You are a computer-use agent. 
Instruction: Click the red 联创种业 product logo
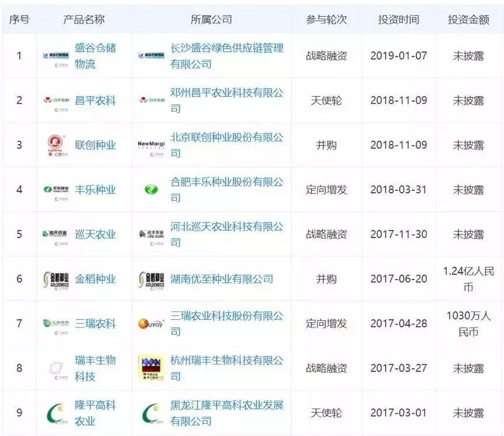(x=55, y=145)
